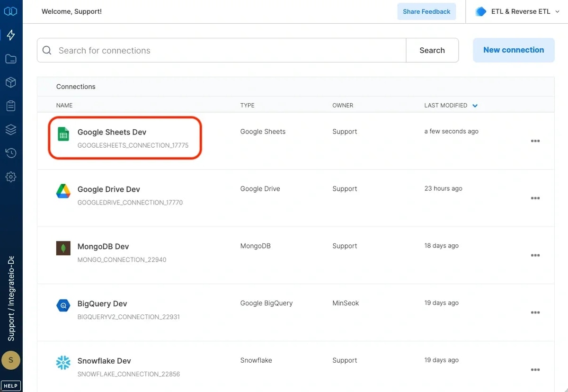568x392 pixels.
Task: Open more options for Snowflake Dev
Action: pyautogui.click(x=535, y=370)
